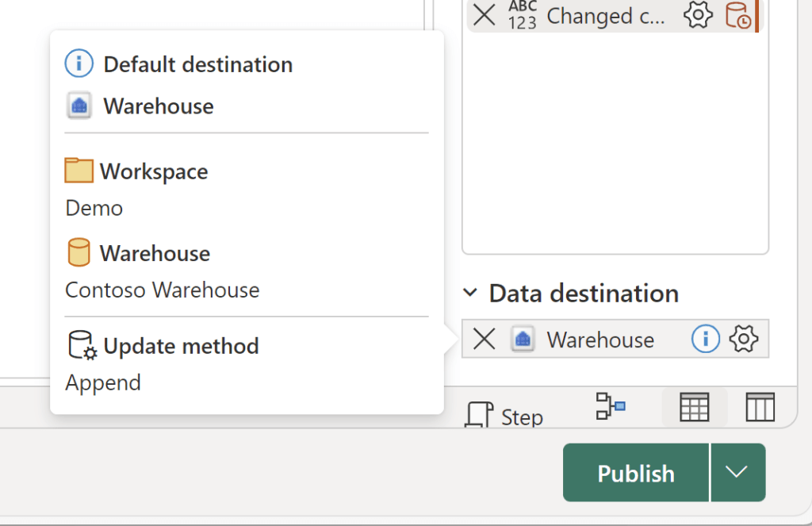Screen dimensions: 812x526
Task: Click the Update method icon in popup
Action: pyautogui.click(x=82, y=346)
